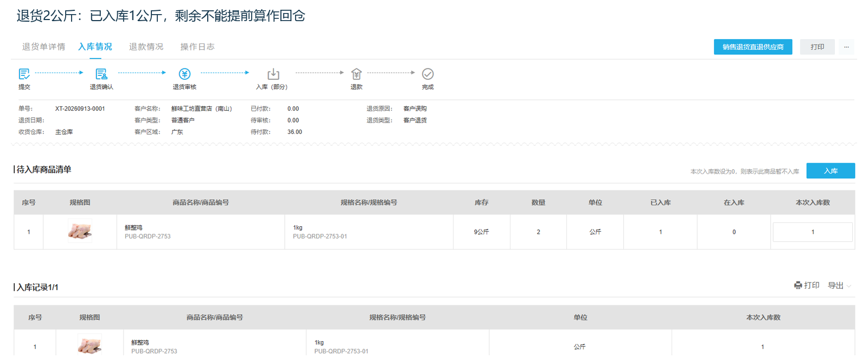This screenshot has width=868, height=358.
Task: Switch to the 退货单详情 tab
Action: [43, 47]
